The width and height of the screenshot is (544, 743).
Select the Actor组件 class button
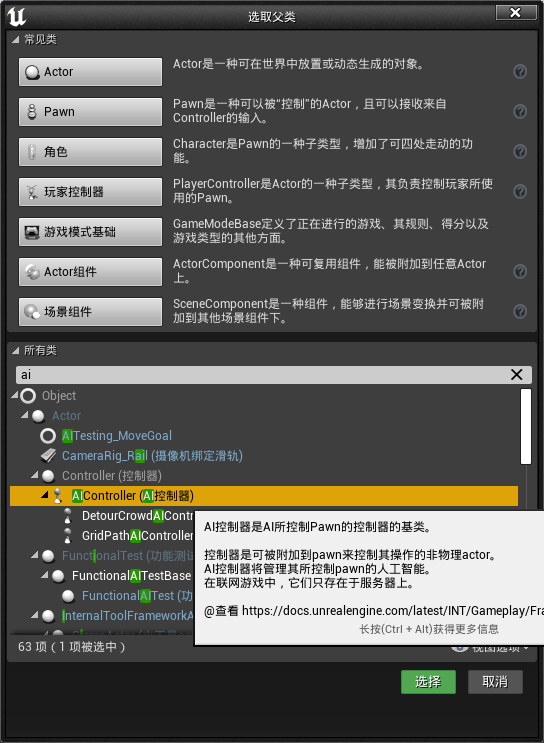(x=90, y=272)
